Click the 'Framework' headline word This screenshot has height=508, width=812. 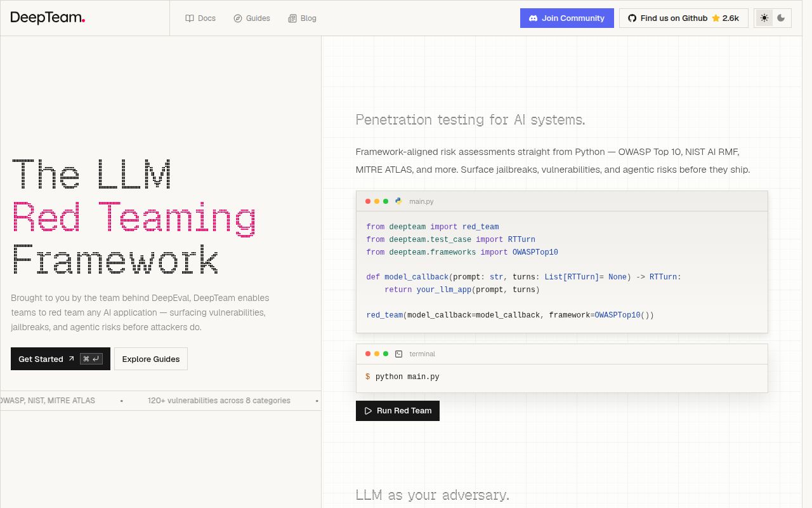[115, 258]
